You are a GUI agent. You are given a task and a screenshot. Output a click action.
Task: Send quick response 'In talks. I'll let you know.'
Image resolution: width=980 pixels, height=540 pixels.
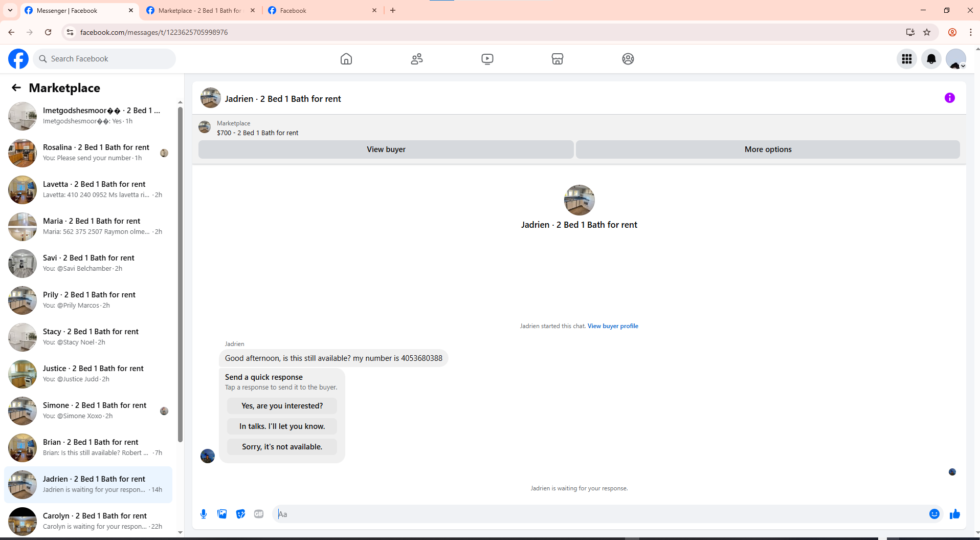point(282,426)
